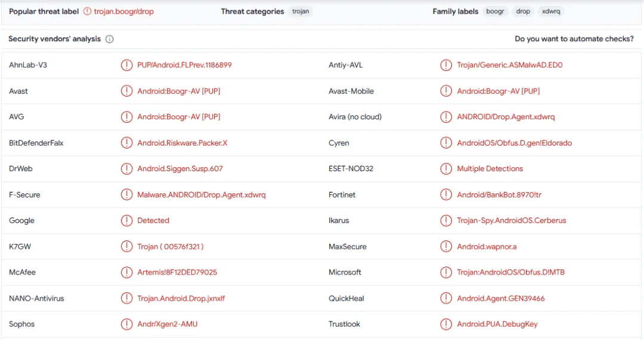The image size is (644, 340).
Task: Select Trojan ( 00576f321 ) detection text
Action: pyautogui.click(x=170, y=246)
